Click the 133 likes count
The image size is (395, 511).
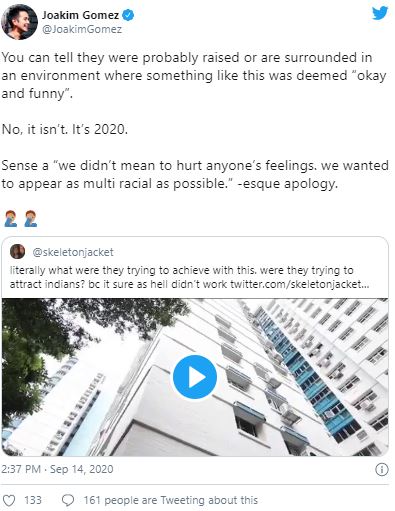point(33,500)
